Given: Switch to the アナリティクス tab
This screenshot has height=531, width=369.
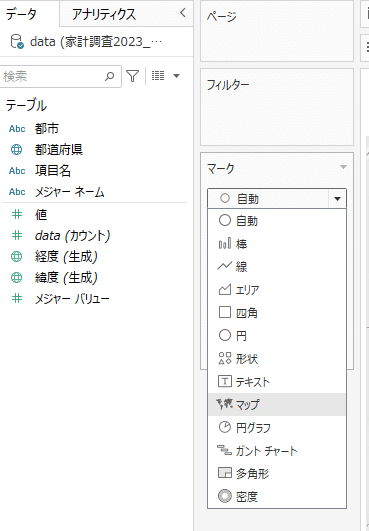Looking at the screenshot, I should tap(104, 14).
